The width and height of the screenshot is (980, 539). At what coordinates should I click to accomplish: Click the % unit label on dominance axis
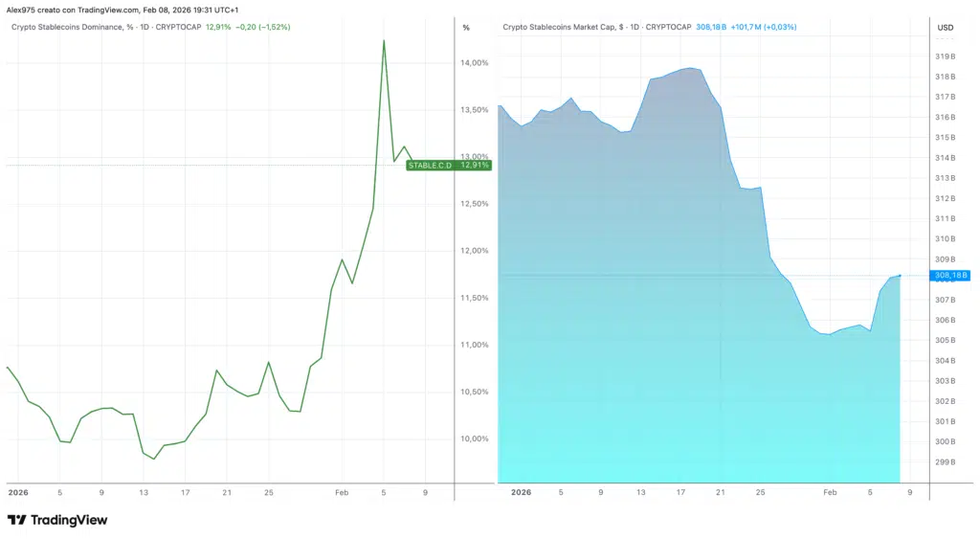tap(466, 27)
